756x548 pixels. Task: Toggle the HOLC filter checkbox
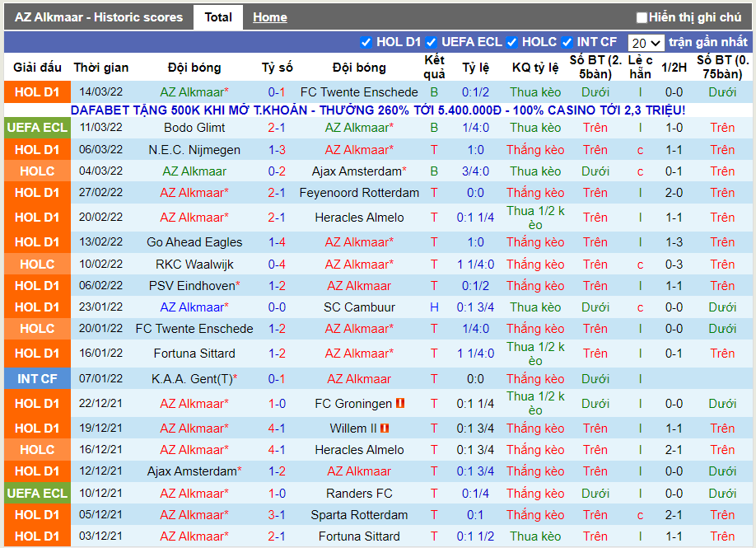coord(511,43)
